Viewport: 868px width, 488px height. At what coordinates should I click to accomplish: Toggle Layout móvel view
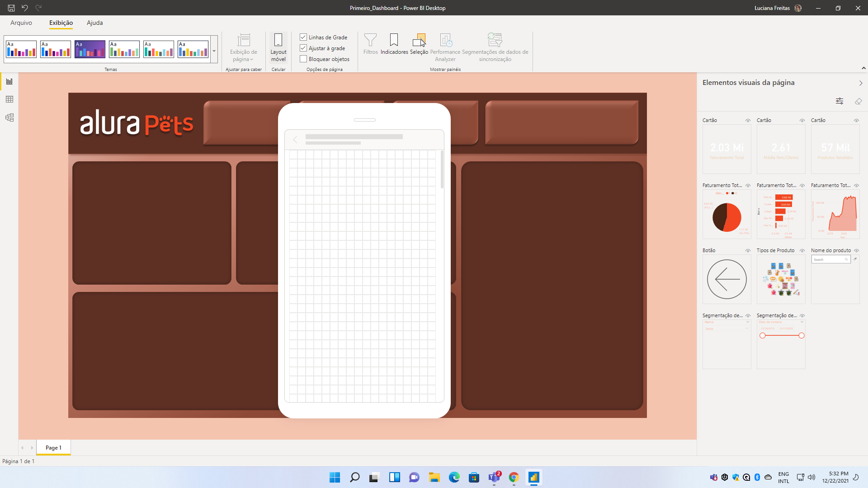click(x=278, y=47)
